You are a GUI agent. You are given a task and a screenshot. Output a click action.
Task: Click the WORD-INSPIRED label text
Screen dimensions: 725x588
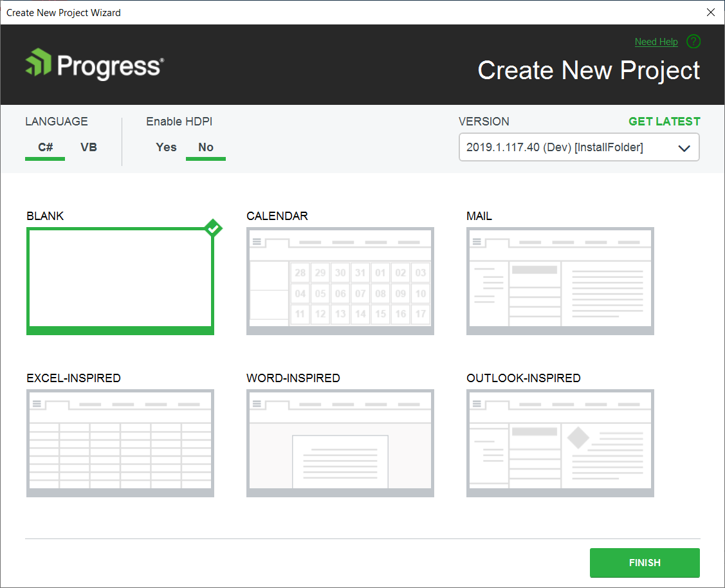tap(293, 378)
